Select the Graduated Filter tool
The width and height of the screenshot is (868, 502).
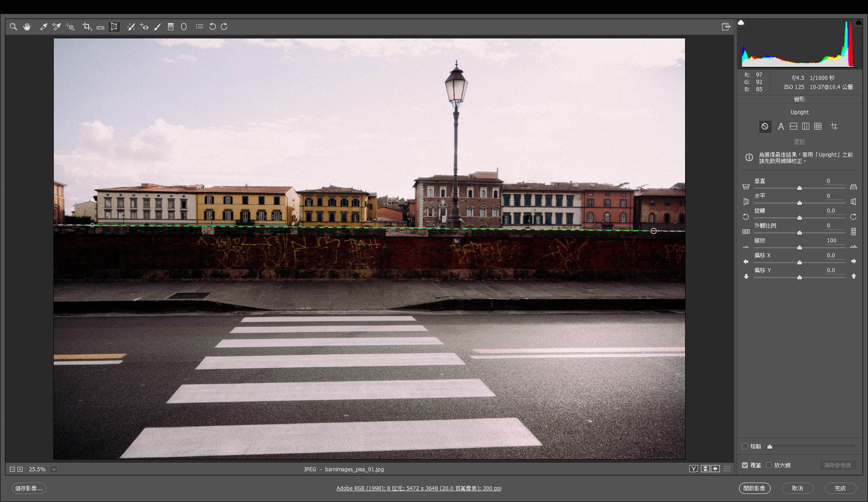[x=171, y=27]
